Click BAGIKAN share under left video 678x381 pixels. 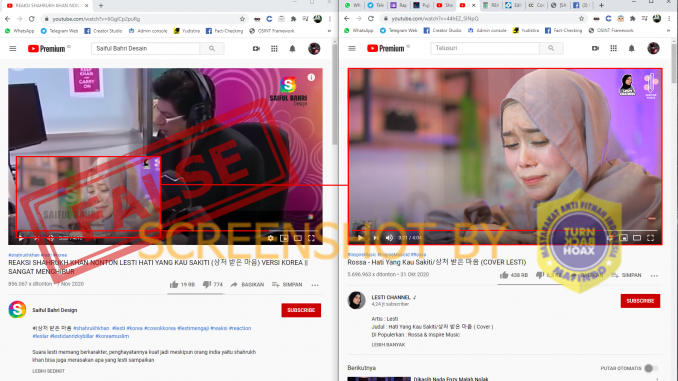point(247,285)
